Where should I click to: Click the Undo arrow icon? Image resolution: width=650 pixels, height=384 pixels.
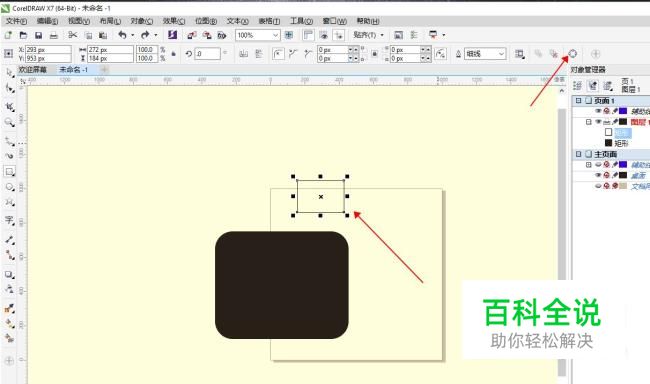click(122, 35)
